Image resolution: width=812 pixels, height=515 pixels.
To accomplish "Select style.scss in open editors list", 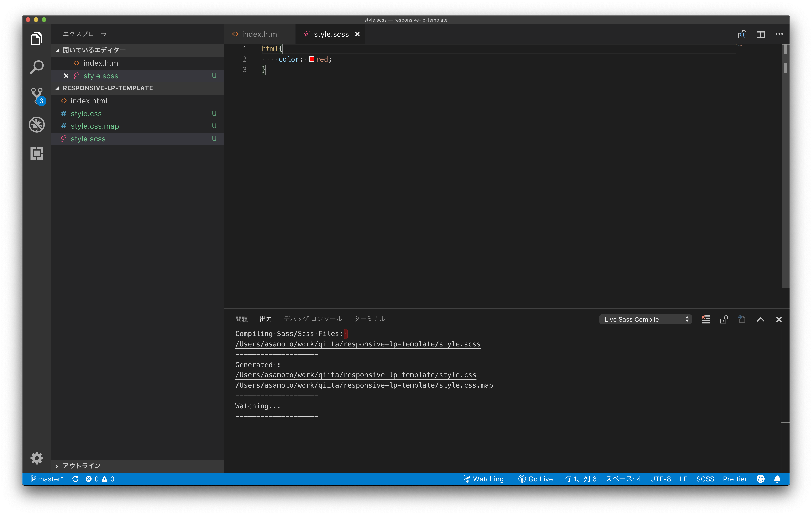I will [137, 76].
